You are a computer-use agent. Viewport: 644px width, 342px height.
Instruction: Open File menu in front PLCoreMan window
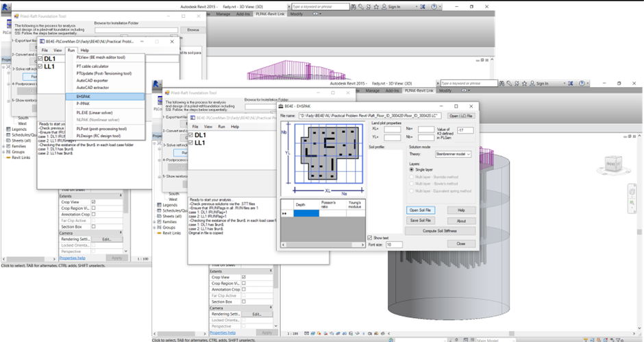pyautogui.click(x=195, y=127)
